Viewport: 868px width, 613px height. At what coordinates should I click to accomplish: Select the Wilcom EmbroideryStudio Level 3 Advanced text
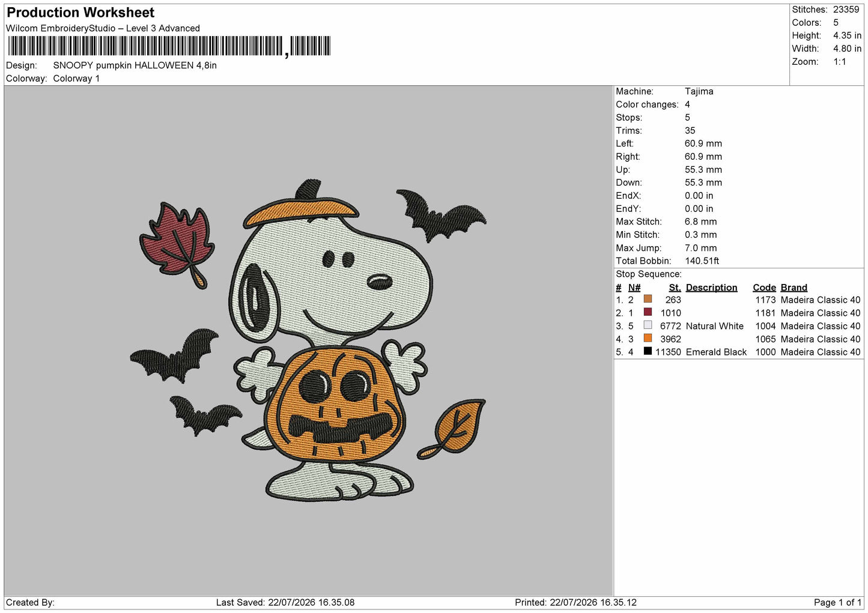[103, 28]
